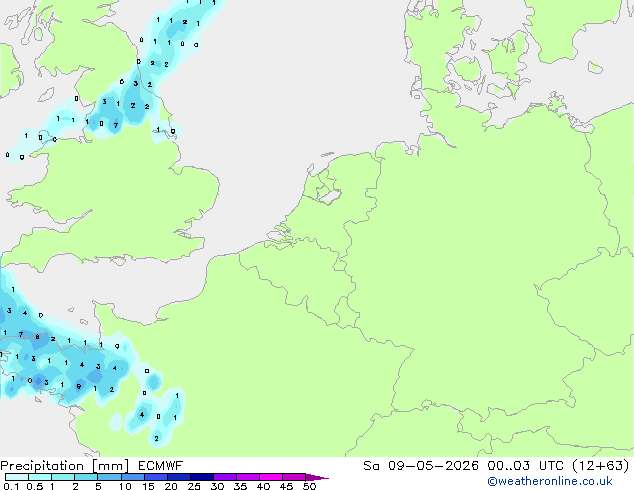
Task: Pick the 2–5 mm light blue legend swatch
Action: [87, 477]
